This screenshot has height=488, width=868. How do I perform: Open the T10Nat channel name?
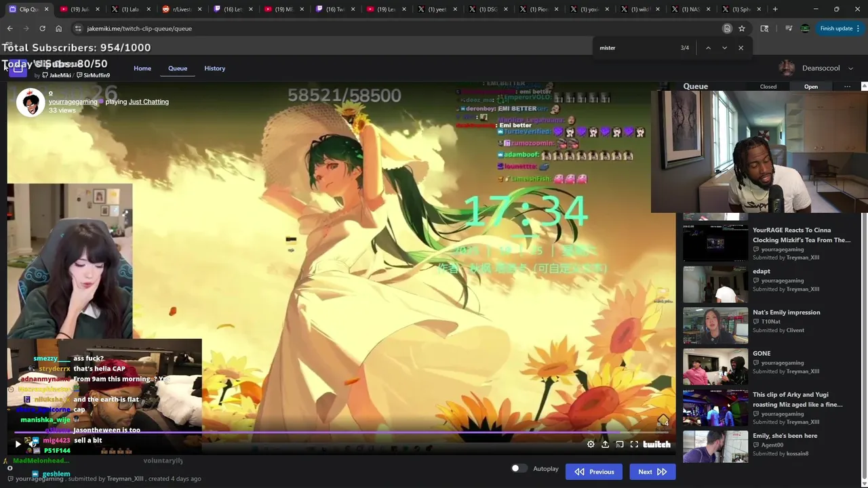pyautogui.click(x=770, y=321)
